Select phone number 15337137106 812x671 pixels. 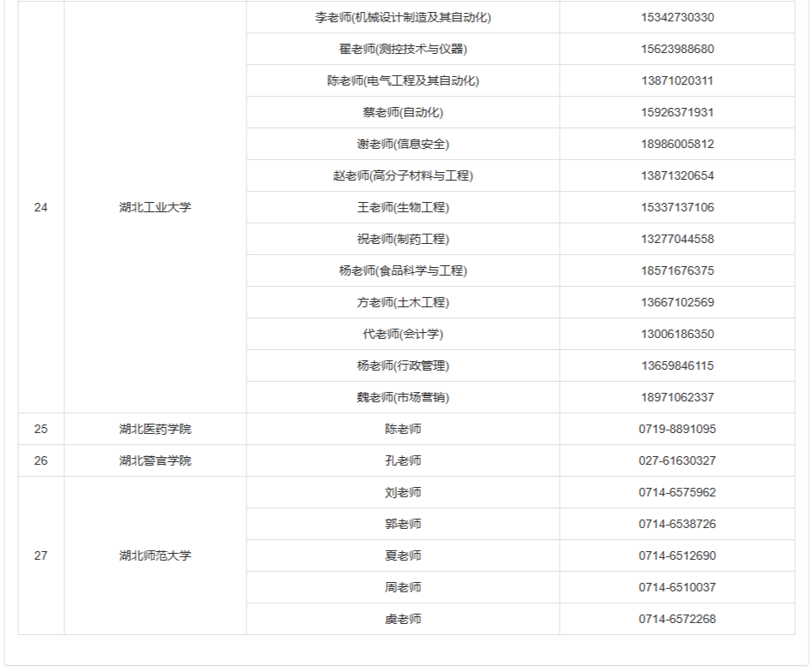click(678, 207)
